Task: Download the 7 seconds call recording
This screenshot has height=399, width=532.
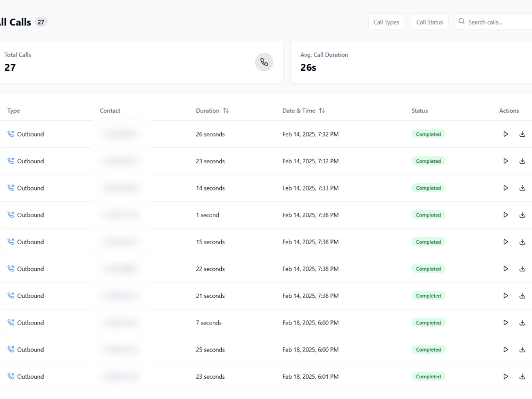Action: (x=522, y=323)
